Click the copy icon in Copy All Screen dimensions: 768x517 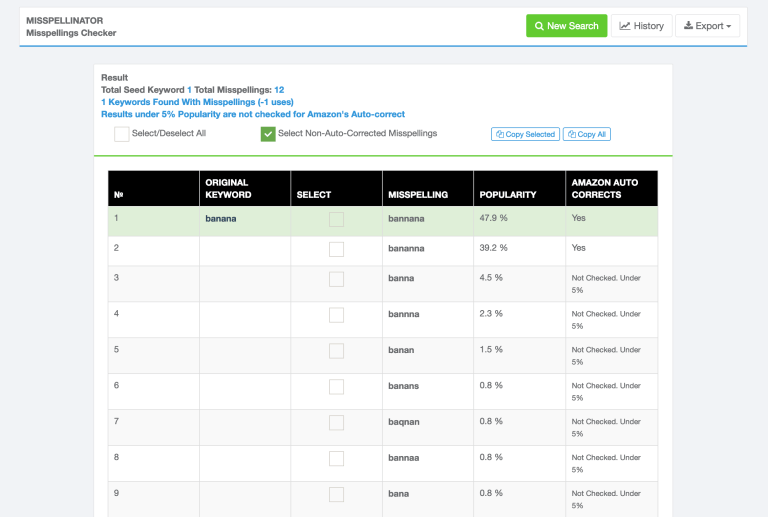[572, 134]
